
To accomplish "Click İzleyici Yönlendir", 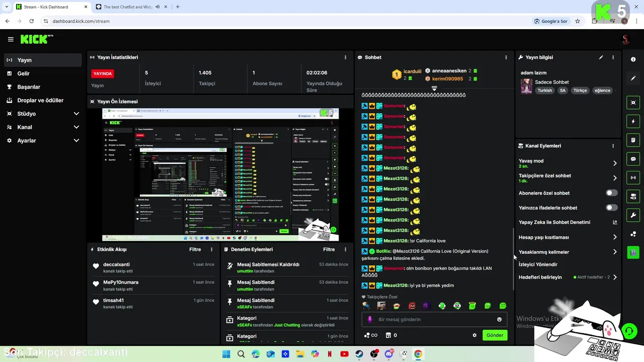I will (x=538, y=264).
